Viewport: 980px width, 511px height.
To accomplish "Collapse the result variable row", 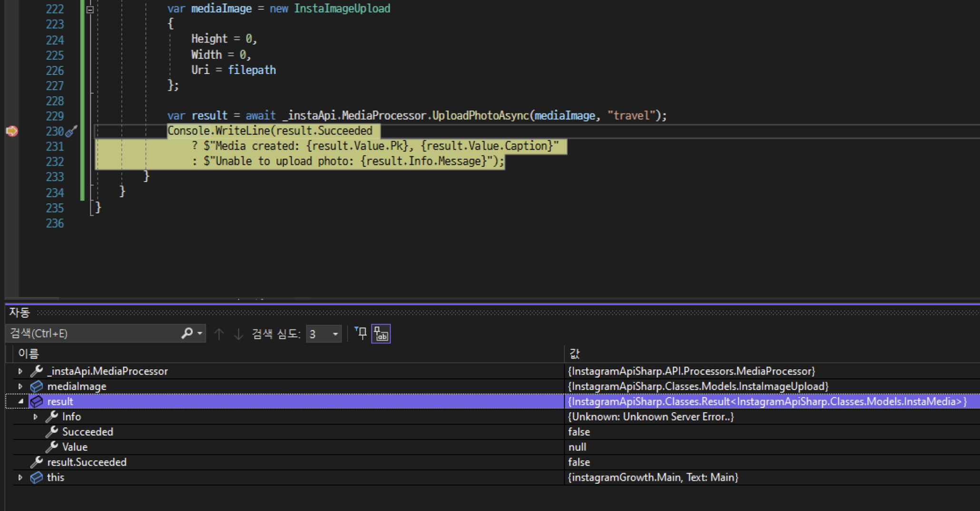I will [20, 402].
